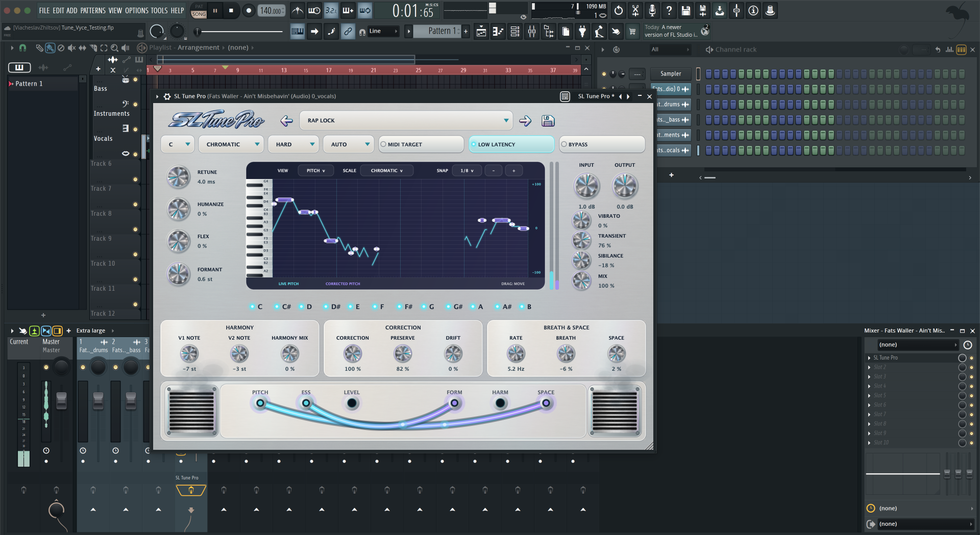Select the Playlist pencil draw tool
The height and width of the screenshot is (535, 980).
[39, 47]
